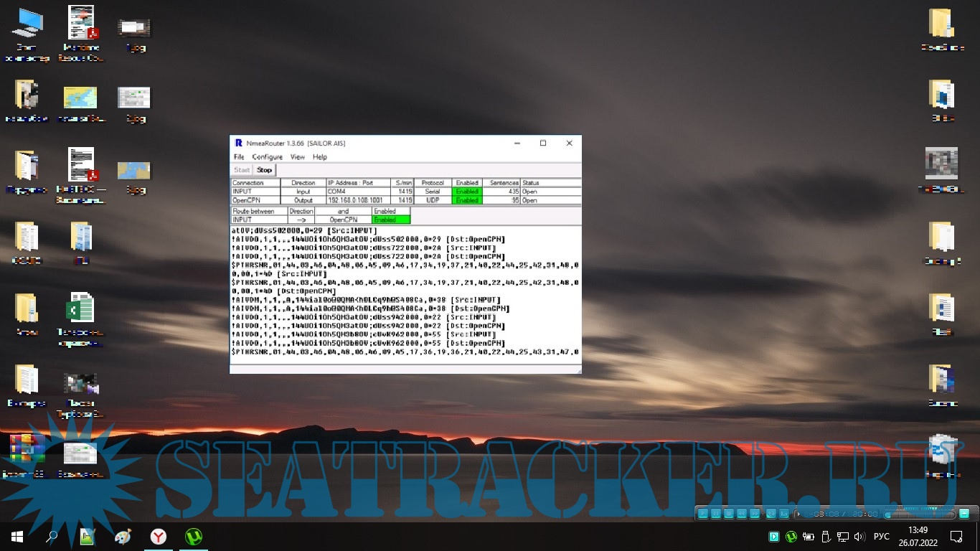980x551 pixels.
Task: Click the speaker volume icon in system tray
Action: click(859, 537)
